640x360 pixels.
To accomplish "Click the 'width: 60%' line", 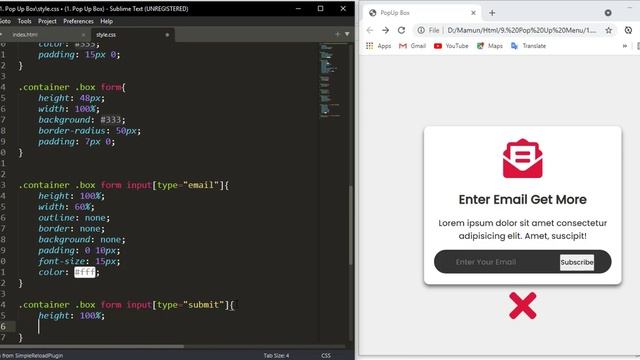I will tap(67, 207).
